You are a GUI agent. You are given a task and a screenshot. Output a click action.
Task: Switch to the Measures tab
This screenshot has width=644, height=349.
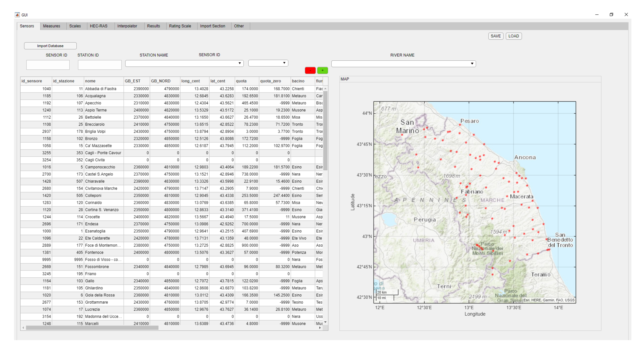pos(52,26)
